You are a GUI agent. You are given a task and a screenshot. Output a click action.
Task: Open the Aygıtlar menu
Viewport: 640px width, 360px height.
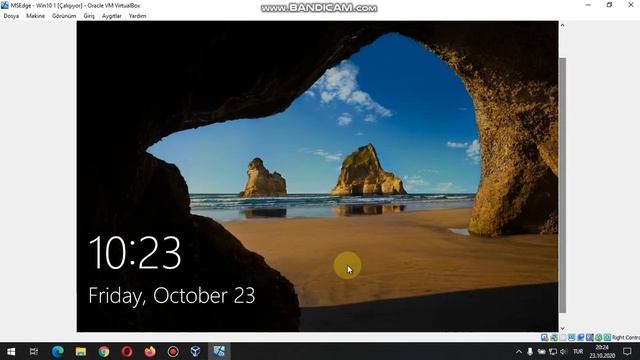tap(111, 16)
